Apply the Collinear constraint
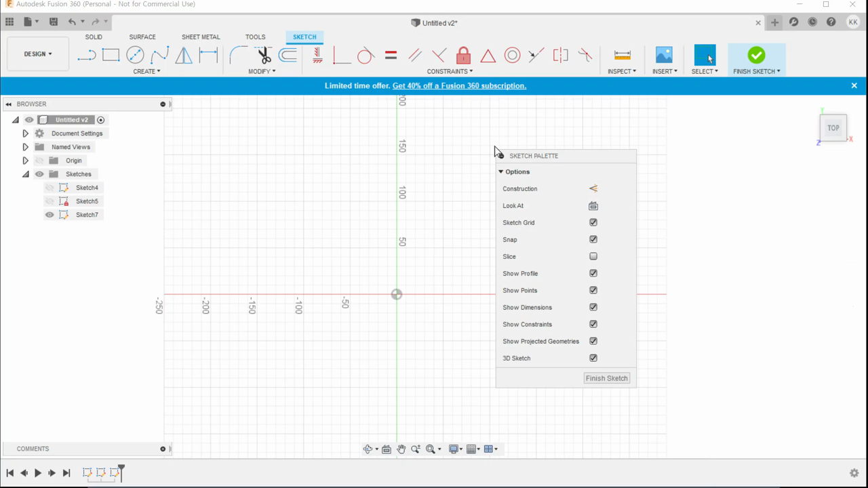 536,56
